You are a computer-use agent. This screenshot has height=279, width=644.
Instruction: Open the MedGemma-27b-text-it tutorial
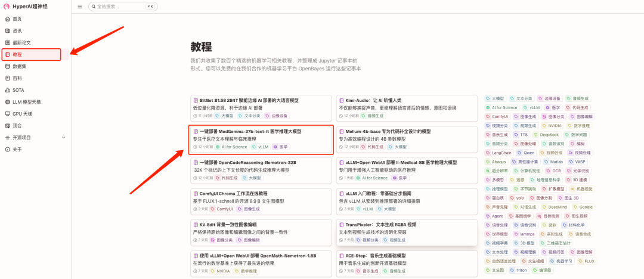click(261, 139)
